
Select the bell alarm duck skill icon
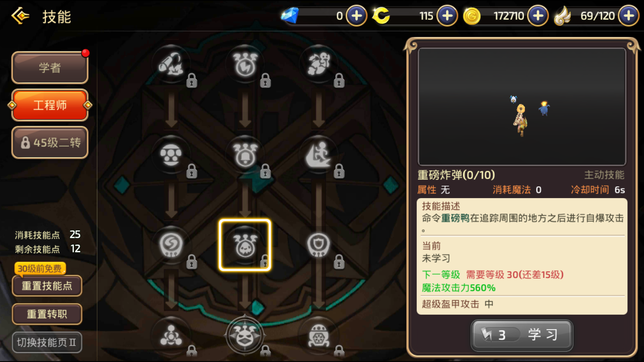(x=245, y=155)
